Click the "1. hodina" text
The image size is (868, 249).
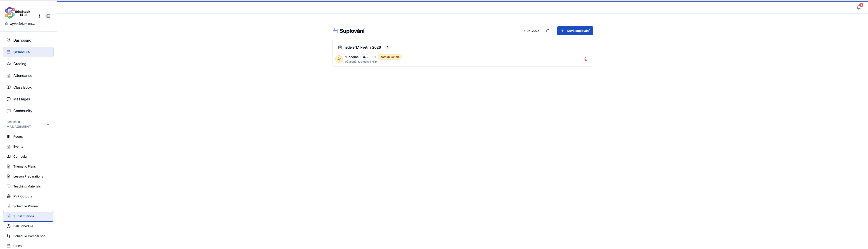pos(352,57)
